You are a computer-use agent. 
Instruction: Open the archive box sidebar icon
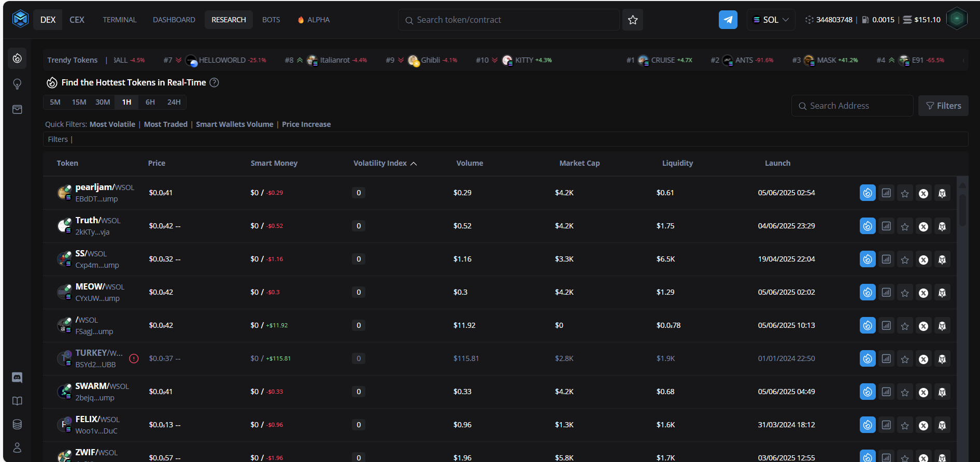click(17, 109)
